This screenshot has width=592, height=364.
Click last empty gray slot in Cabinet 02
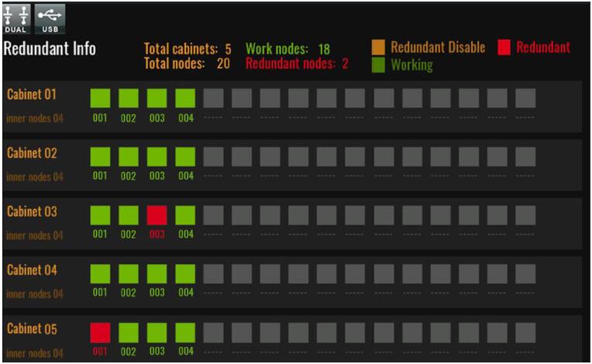(x=525, y=156)
